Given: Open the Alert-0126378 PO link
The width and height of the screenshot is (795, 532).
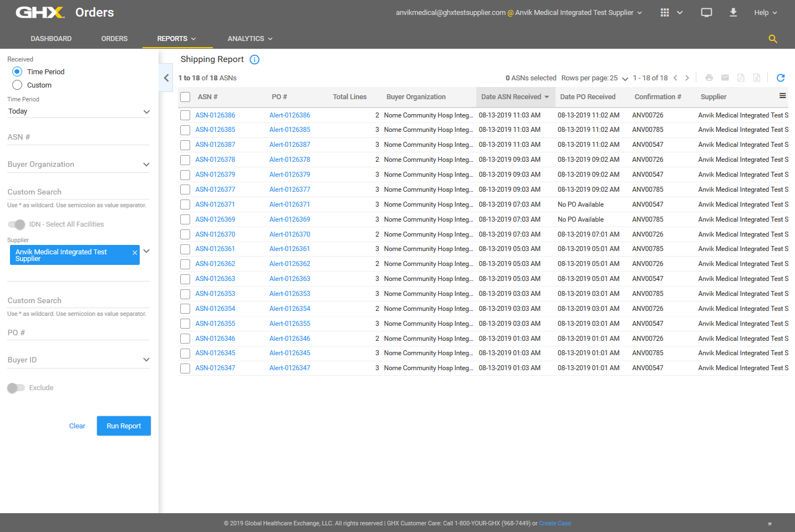Looking at the screenshot, I should (x=289, y=160).
